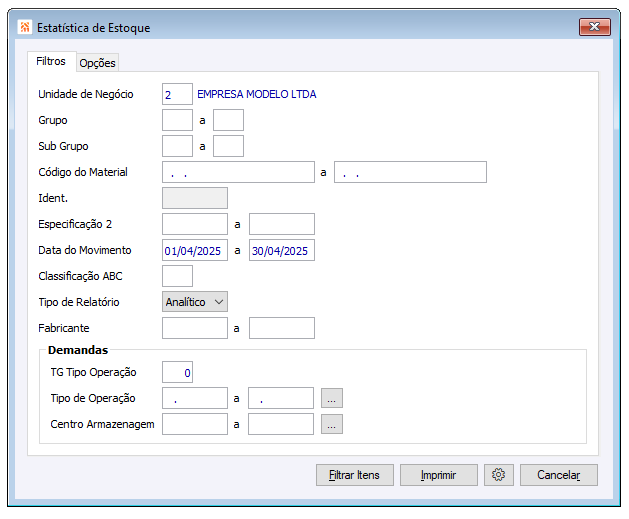Click the TG Tipo Operação field
Viewport: 629px width, 519px height.
[177, 373]
